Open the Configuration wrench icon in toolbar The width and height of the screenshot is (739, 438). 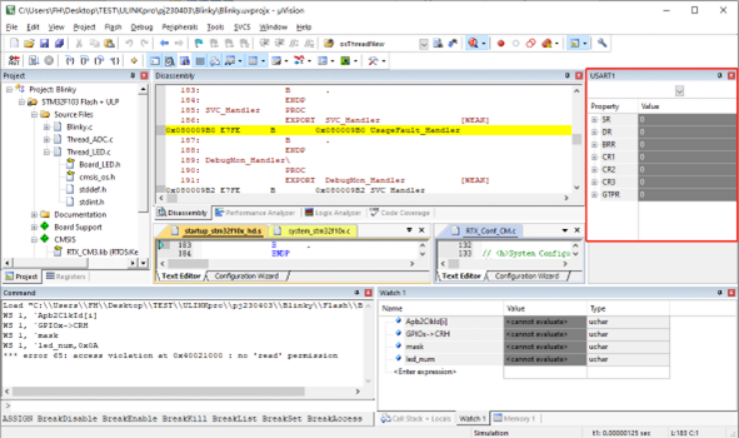coord(603,44)
